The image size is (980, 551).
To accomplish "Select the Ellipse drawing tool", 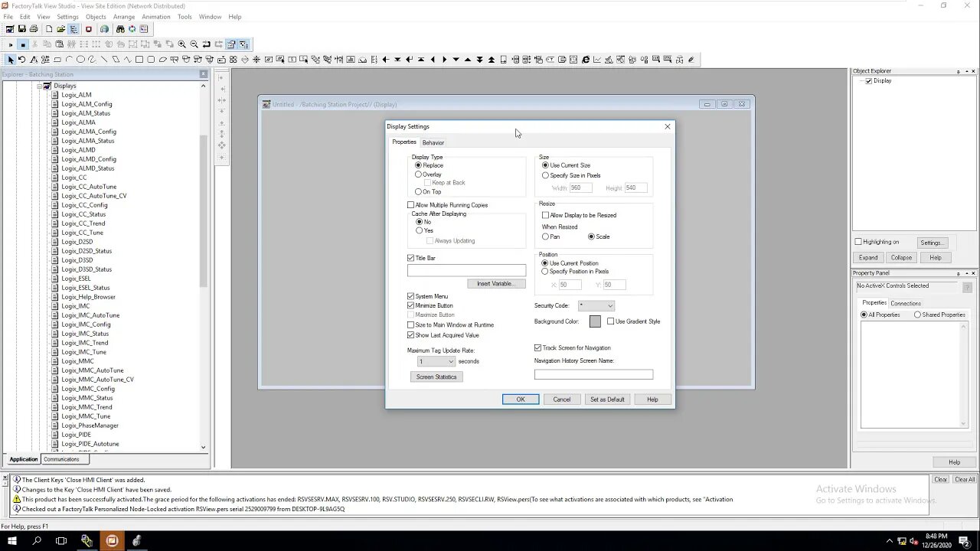I will 80,60.
